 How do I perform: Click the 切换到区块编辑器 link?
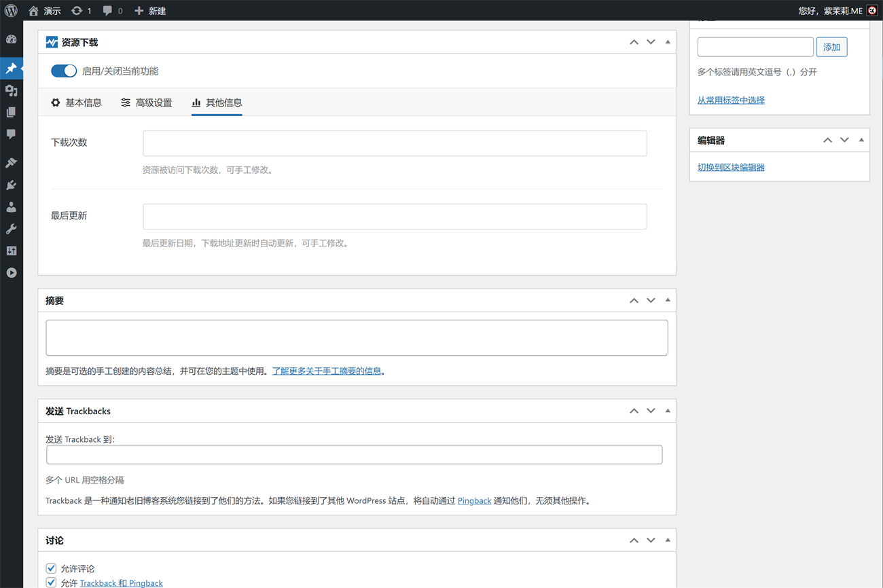(731, 167)
